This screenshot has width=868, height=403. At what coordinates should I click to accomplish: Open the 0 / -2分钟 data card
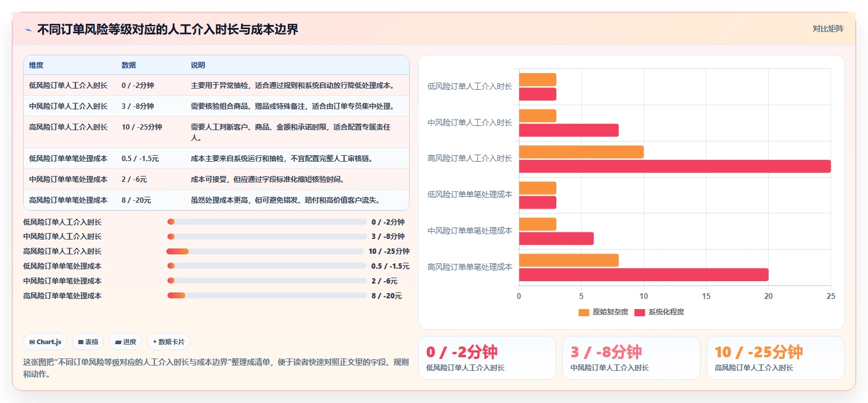[x=487, y=358]
